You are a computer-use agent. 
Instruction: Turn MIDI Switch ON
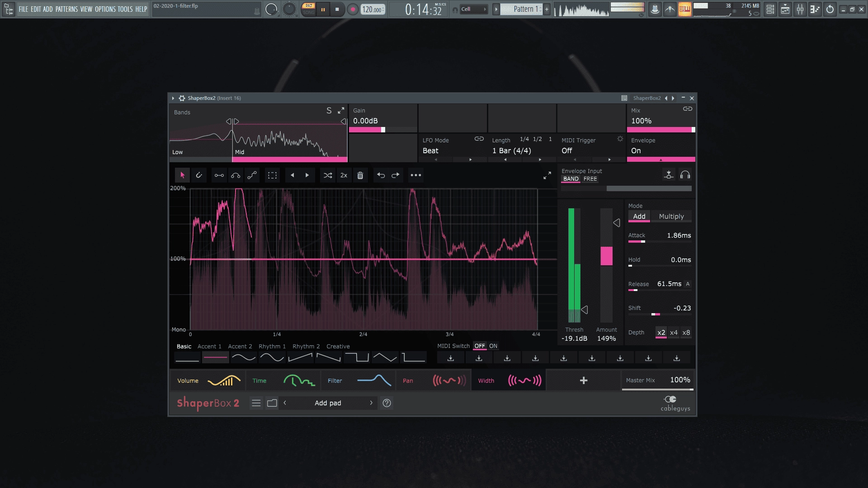click(493, 346)
